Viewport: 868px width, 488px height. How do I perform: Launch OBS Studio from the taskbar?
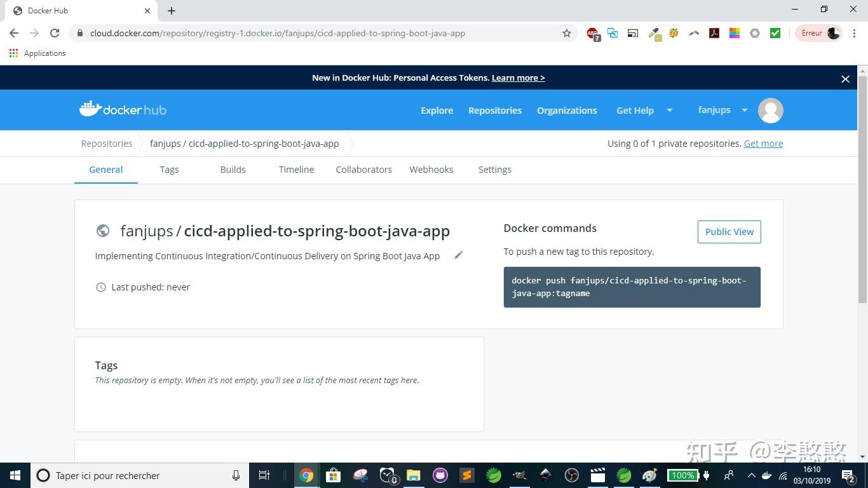click(x=571, y=475)
